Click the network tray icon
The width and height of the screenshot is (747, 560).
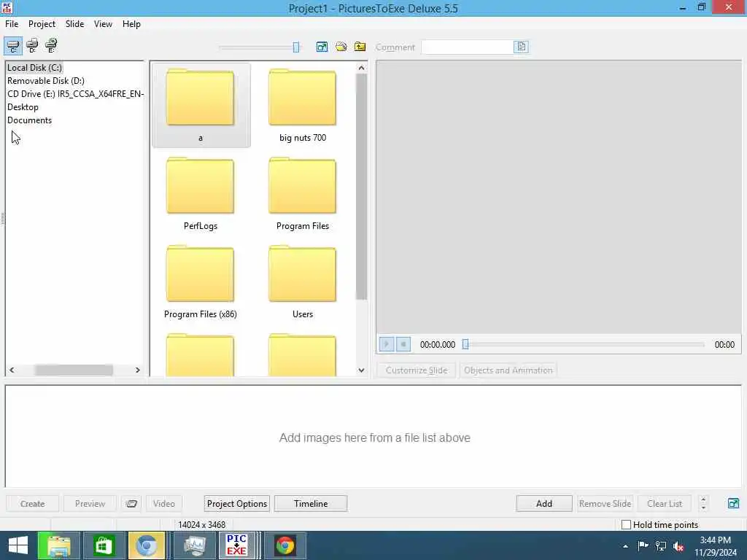pos(661,546)
